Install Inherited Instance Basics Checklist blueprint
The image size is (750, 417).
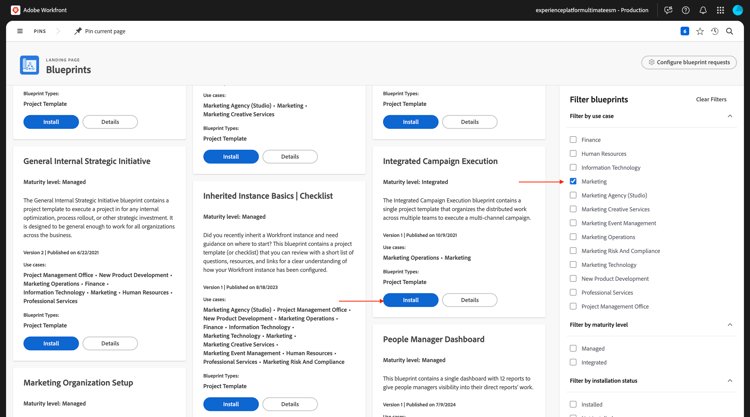tap(231, 404)
